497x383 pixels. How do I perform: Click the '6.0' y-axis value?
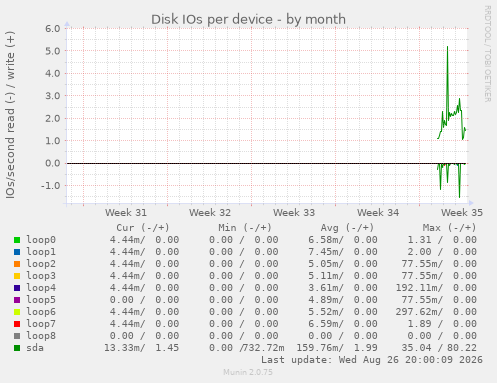coord(53,29)
